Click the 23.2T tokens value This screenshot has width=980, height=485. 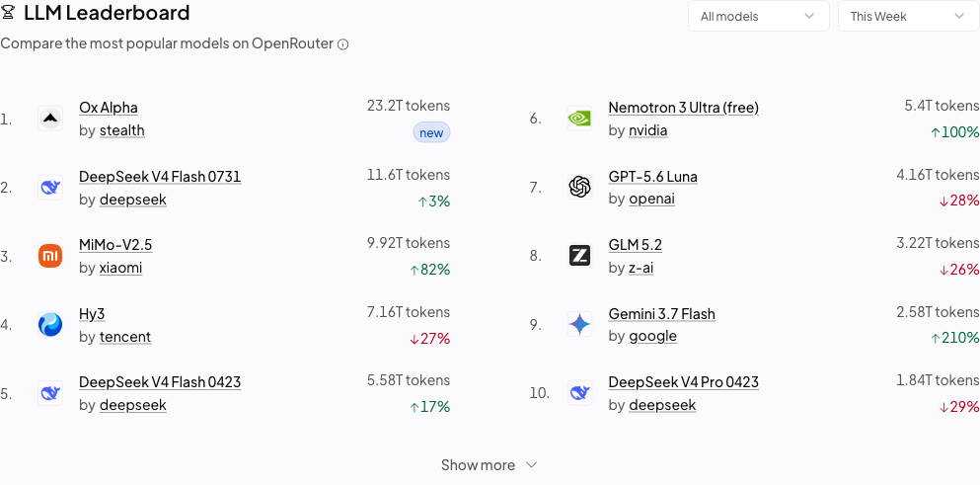409,106
